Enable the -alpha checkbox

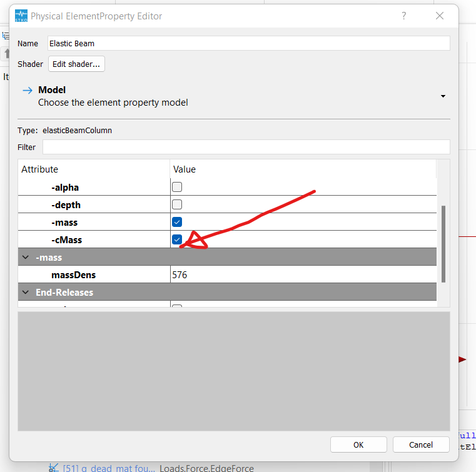click(x=177, y=187)
